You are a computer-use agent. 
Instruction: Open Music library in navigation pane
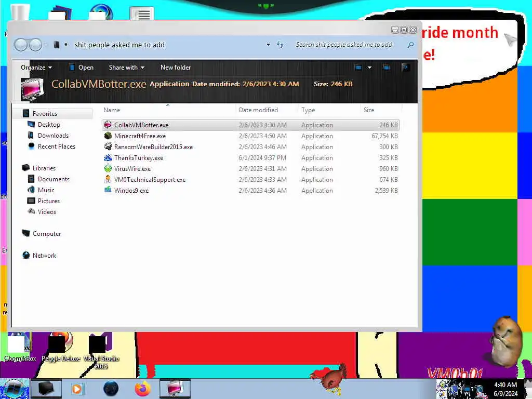pyautogui.click(x=46, y=190)
